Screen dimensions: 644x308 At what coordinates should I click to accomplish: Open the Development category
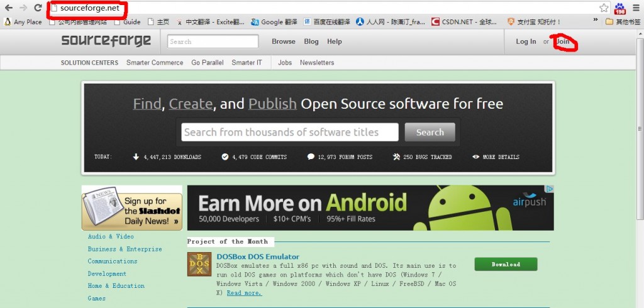(x=107, y=273)
